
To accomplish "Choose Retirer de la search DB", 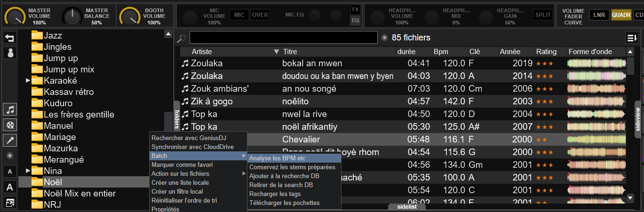I will 294,185.
